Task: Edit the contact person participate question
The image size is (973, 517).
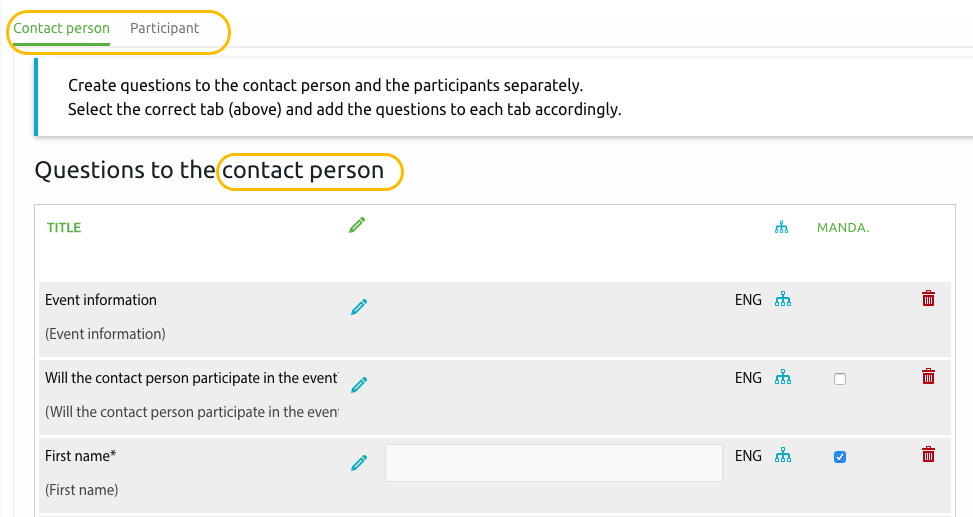Action: [359, 385]
